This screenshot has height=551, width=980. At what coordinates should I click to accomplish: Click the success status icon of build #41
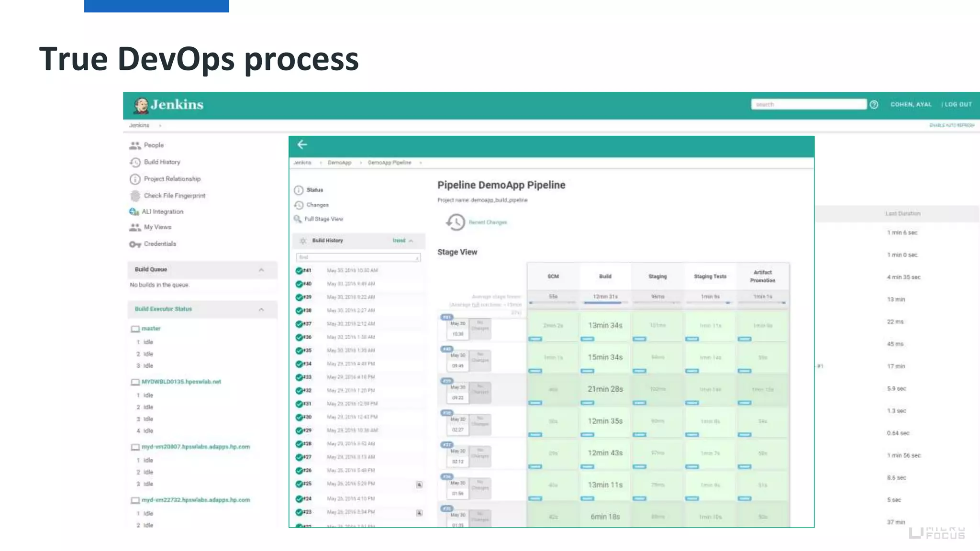click(299, 271)
